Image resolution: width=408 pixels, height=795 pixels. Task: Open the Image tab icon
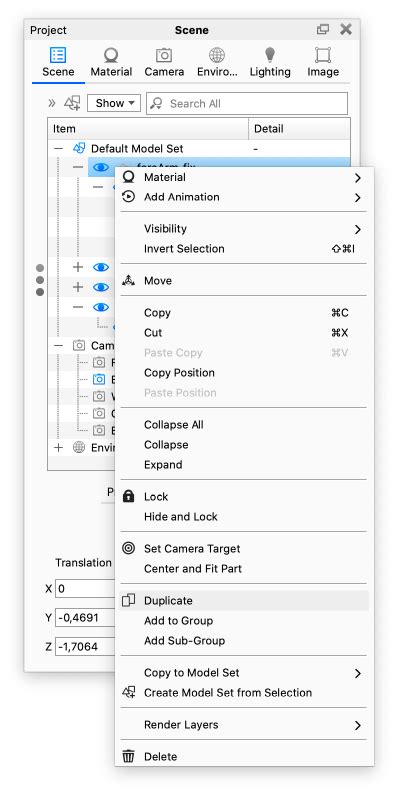click(x=323, y=55)
